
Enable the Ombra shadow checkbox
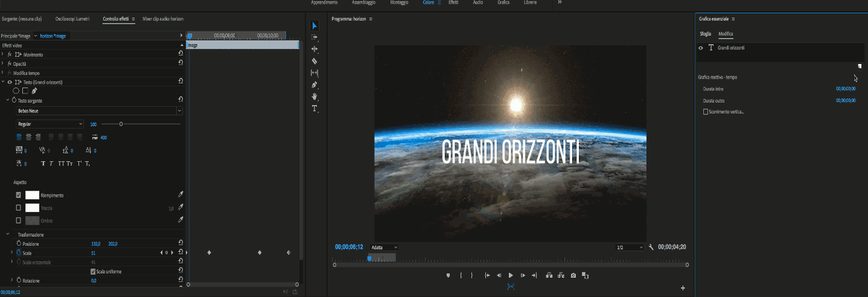19,220
